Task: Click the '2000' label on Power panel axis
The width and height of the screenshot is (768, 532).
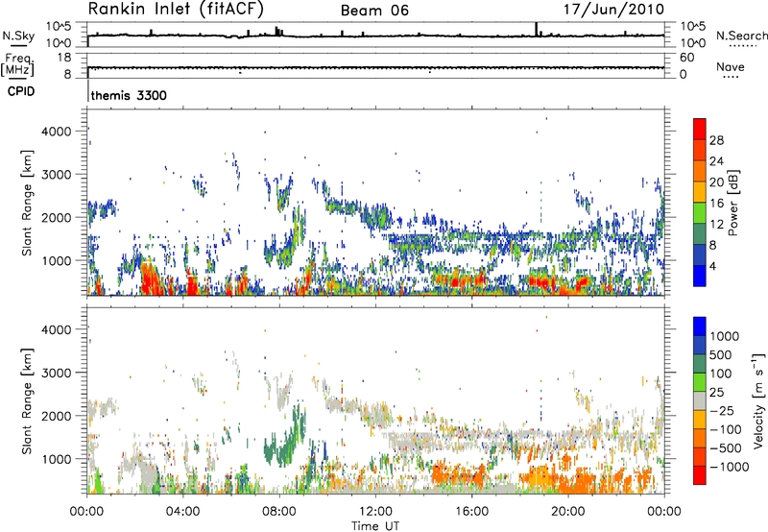Action: [56, 217]
